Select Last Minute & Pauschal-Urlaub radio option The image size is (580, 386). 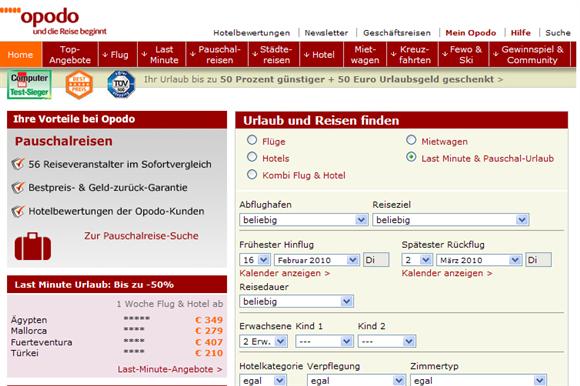click(x=411, y=157)
